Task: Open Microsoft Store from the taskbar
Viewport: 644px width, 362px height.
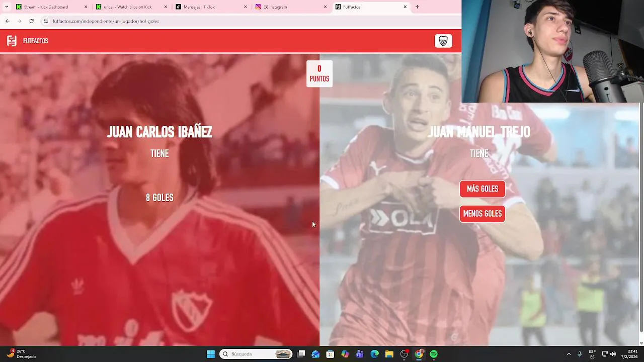Action: pyautogui.click(x=330, y=354)
